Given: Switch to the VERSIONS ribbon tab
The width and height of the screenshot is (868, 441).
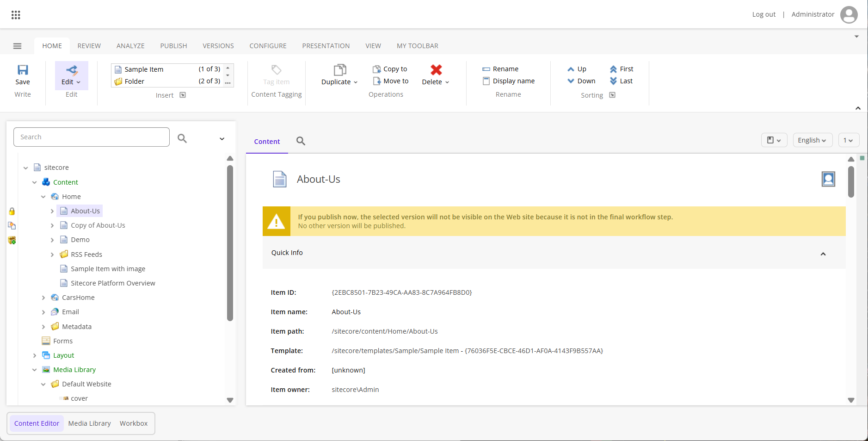Looking at the screenshot, I should [x=218, y=46].
